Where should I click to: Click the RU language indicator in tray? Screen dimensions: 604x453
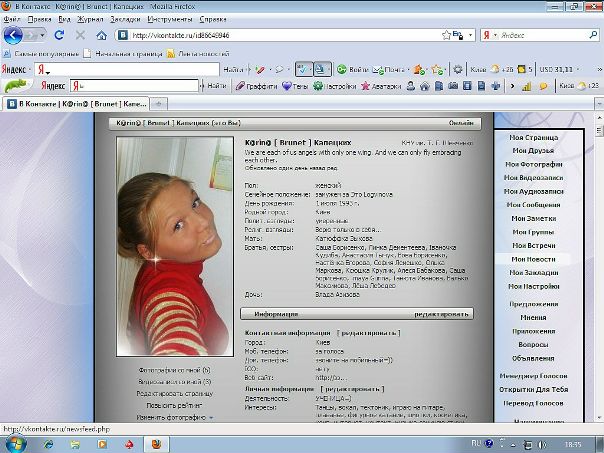[476, 443]
